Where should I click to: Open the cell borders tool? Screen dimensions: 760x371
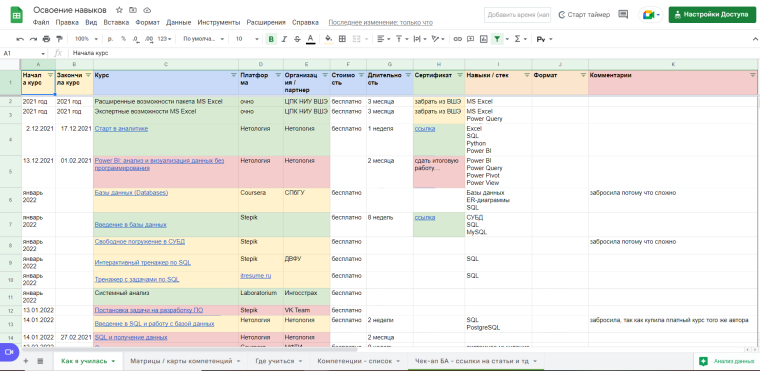click(342, 39)
